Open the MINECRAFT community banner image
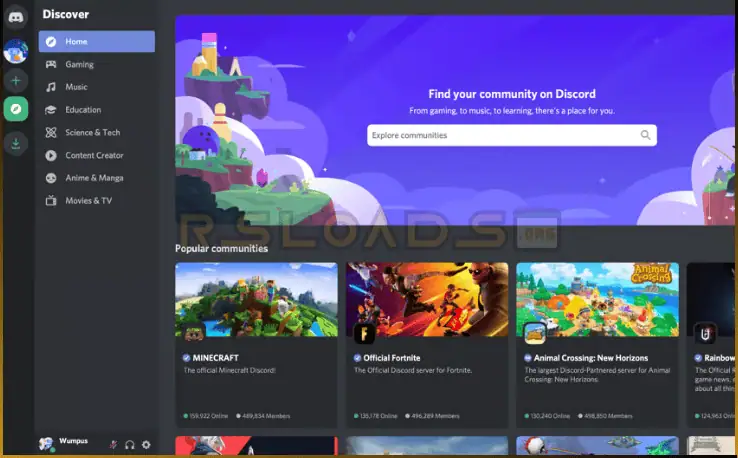This screenshot has width=738, height=458. click(257, 299)
